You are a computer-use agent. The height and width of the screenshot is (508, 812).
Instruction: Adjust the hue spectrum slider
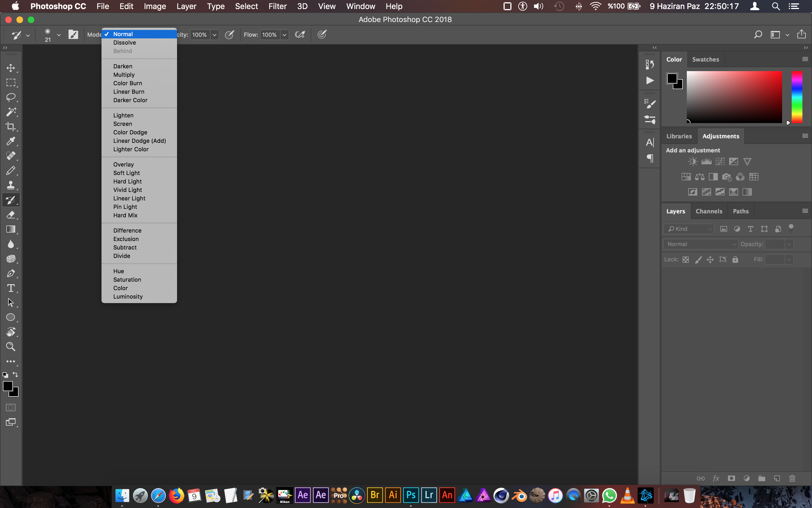797,97
